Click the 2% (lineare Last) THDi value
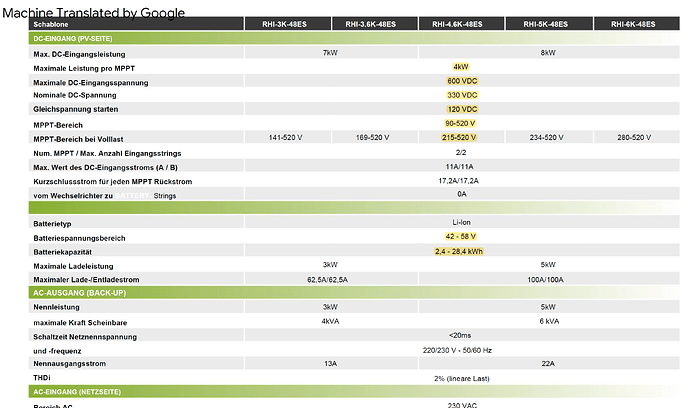Image resolution: width=690 pixels, height=408 pixels. [462, 379]
